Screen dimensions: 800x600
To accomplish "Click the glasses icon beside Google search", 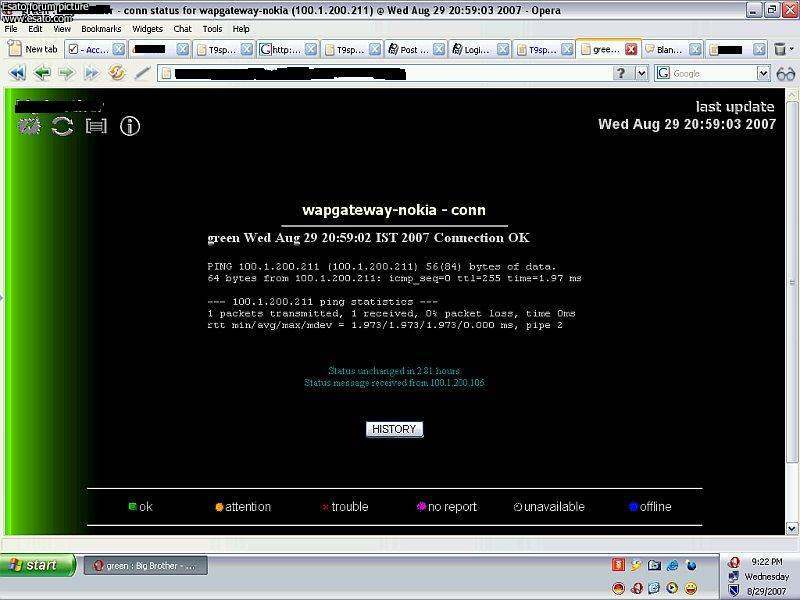I will click(785, 74).
